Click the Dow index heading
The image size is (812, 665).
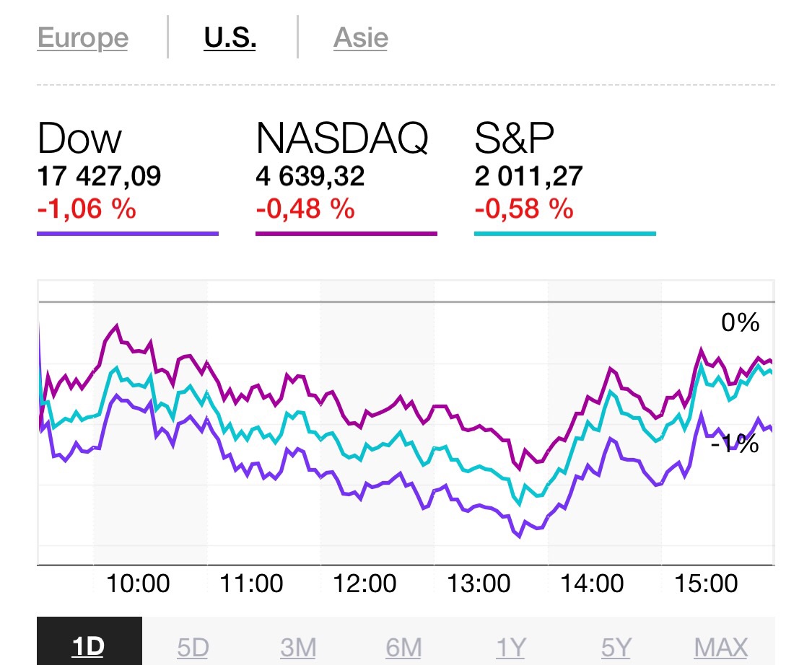click(x=79, y=138)
